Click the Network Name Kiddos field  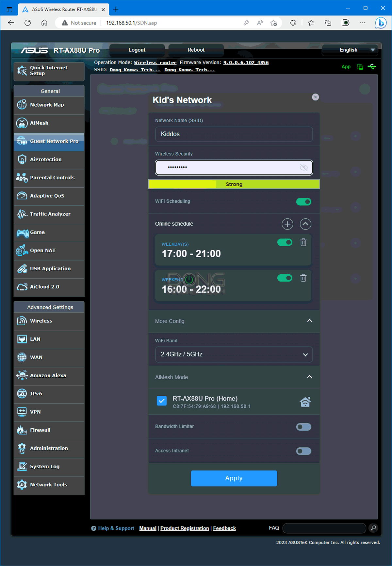[x=234, y=134]
